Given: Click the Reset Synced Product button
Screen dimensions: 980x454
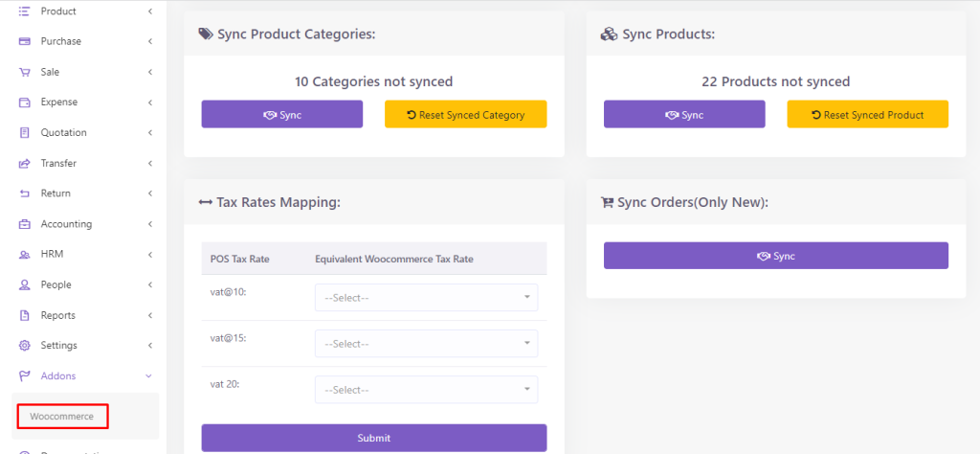Looking at the screenshot, I should click(867, 115).
